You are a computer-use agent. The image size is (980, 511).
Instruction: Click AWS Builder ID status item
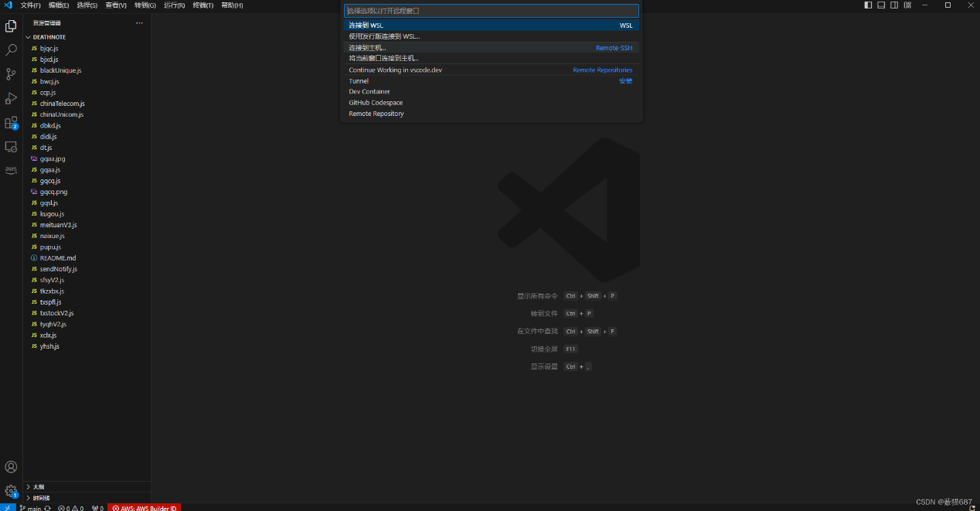point(144,508)
